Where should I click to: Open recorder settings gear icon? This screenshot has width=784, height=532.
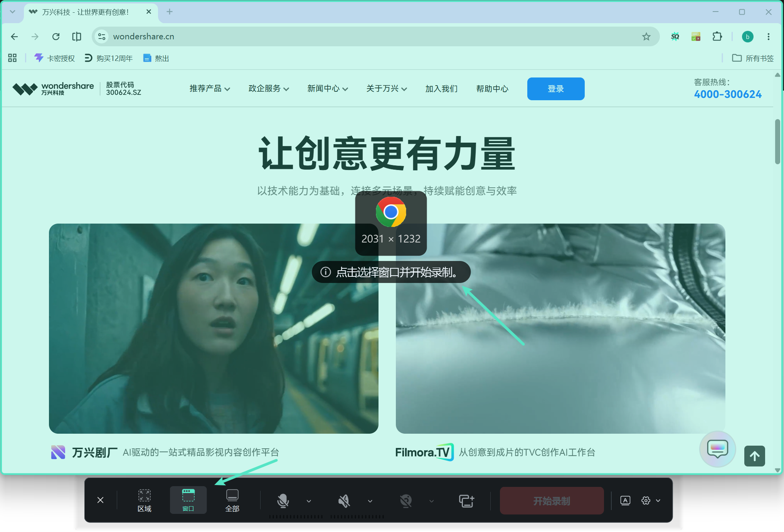(x=646, y=500)
